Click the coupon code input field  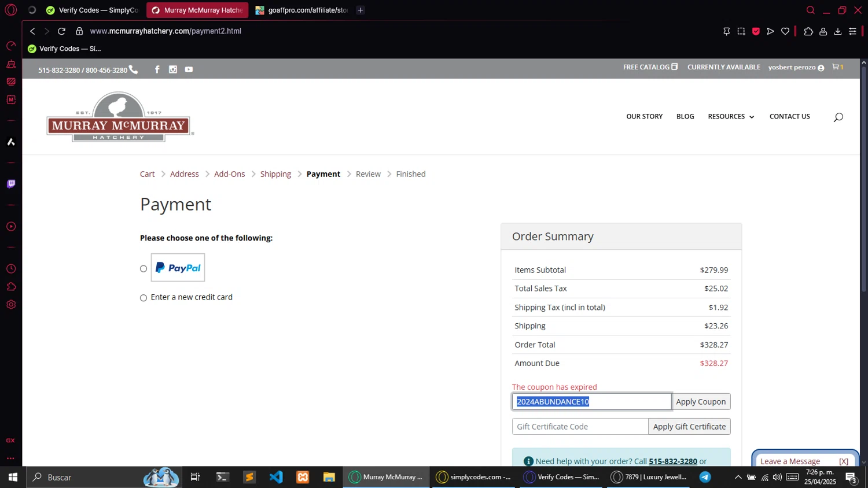[591, 402]
